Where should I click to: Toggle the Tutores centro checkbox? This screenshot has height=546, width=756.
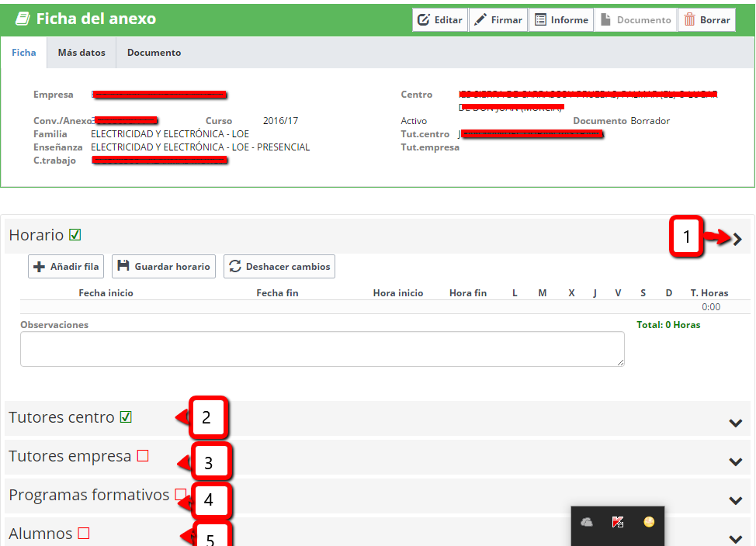tap(126, 417)
